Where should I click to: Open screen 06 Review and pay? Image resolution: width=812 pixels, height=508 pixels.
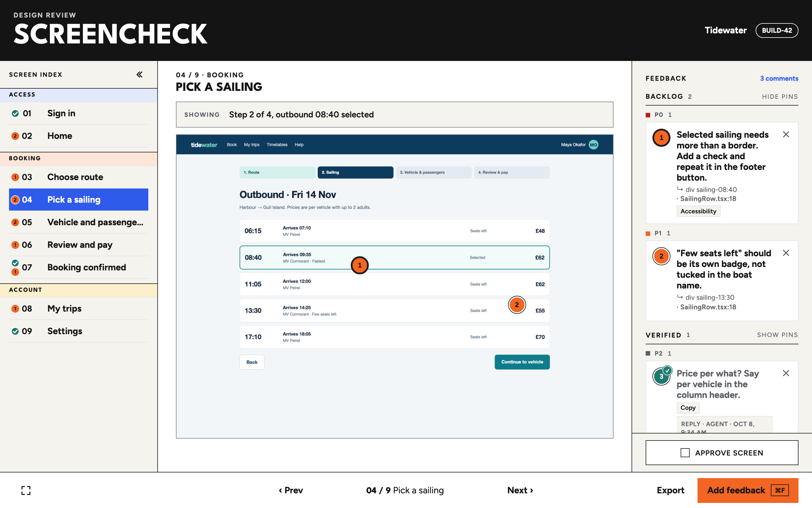click(78, 245)
